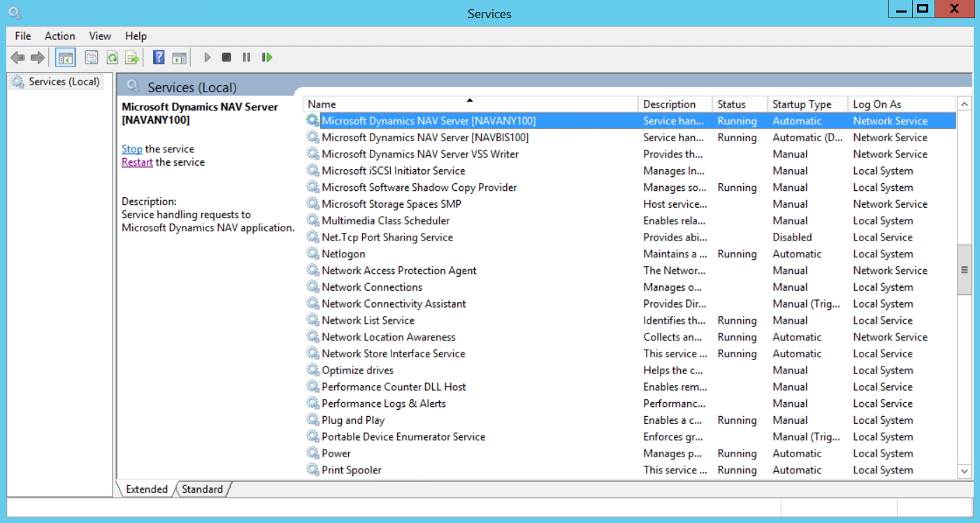980x523 pixels.
Task: Click the Stop Service square icon
Action: (x=226, y=57)
